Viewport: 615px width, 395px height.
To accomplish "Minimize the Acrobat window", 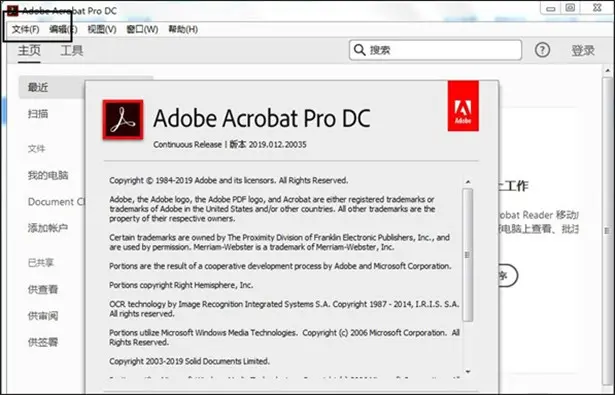I will tap(551, 9).
